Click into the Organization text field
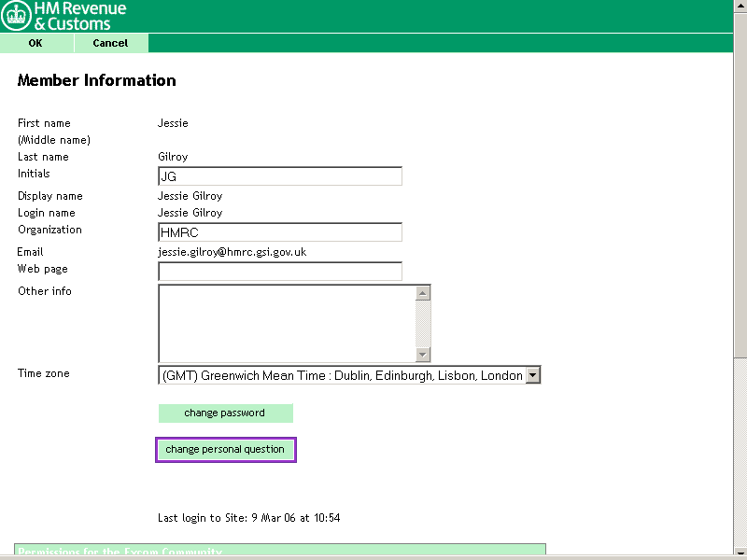 (280, 232)
